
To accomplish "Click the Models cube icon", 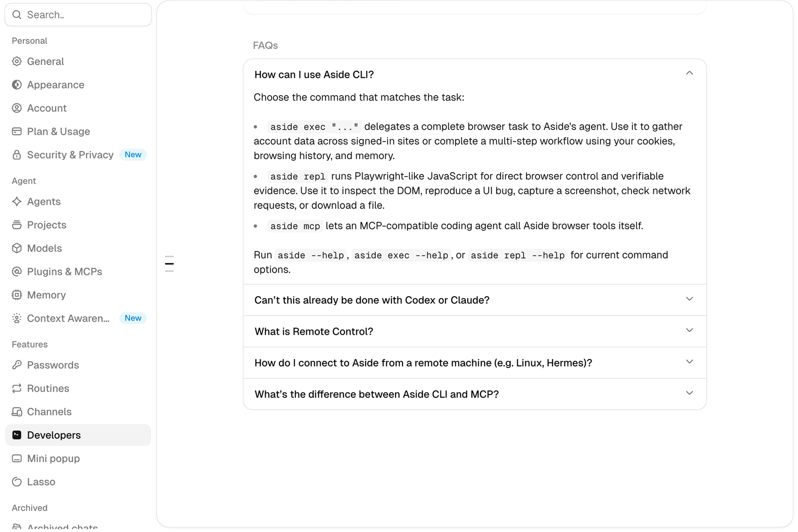I will coord(17,248).
